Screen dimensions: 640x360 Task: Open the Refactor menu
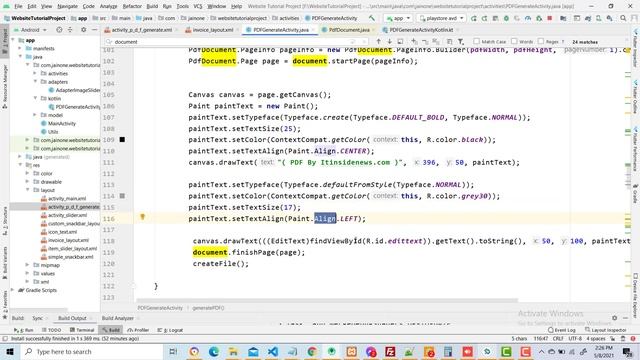(132, 6)
